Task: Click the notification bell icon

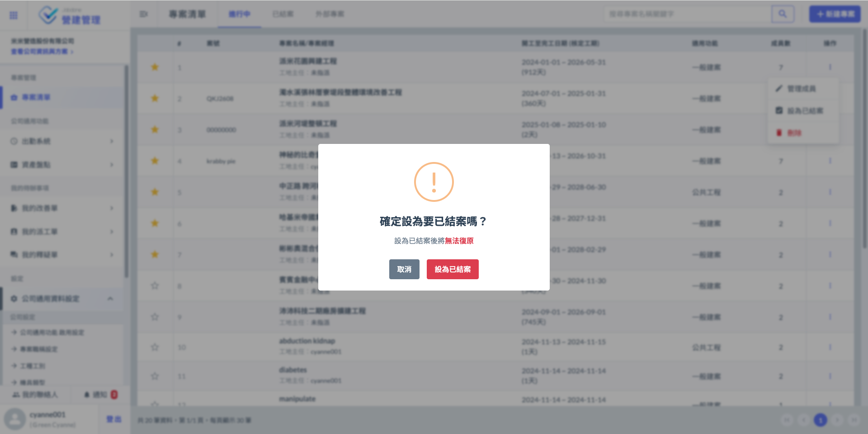Action: click(87, 395)
